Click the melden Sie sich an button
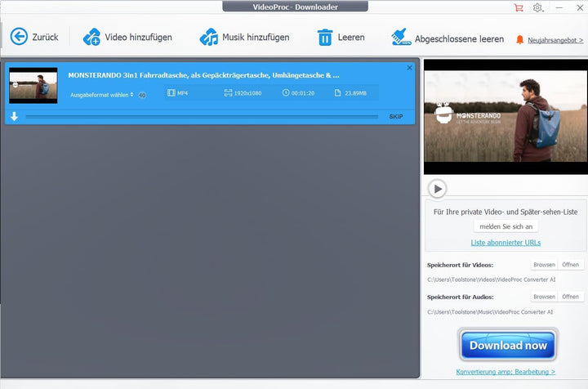 tap(506, 226)
